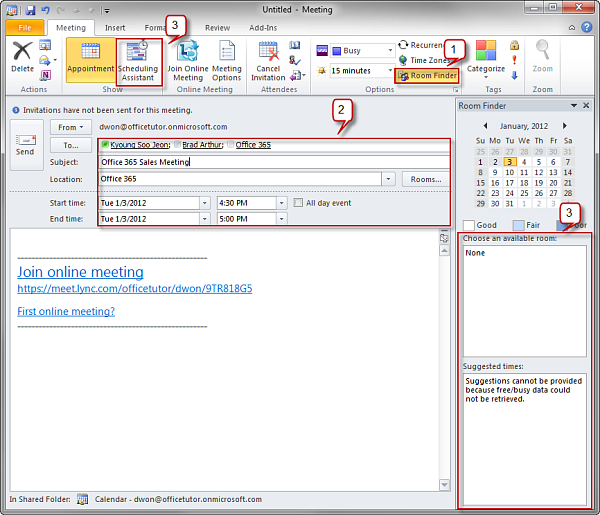Set Low Importance with blue arrow

pyautogui.click(x=514, y=75)
